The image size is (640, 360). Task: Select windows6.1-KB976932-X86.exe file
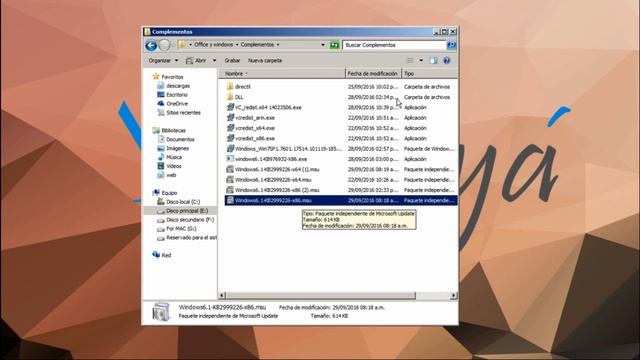click(x=271, y=159)
